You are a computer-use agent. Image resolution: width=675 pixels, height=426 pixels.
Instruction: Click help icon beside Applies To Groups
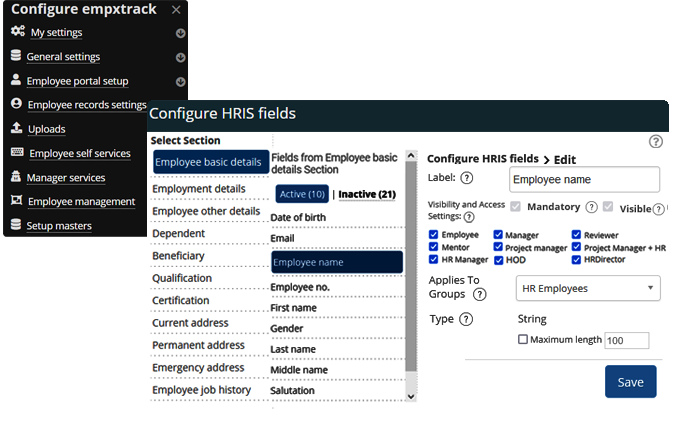tap(480, 295)
